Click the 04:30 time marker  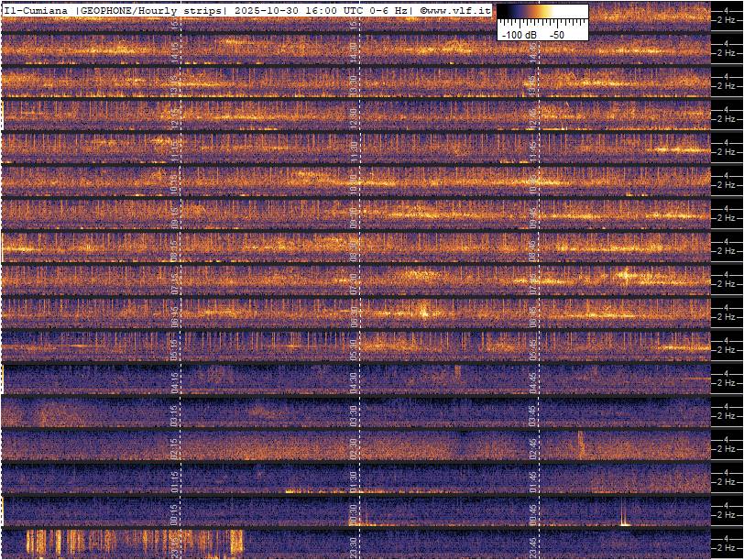(354, 379)
